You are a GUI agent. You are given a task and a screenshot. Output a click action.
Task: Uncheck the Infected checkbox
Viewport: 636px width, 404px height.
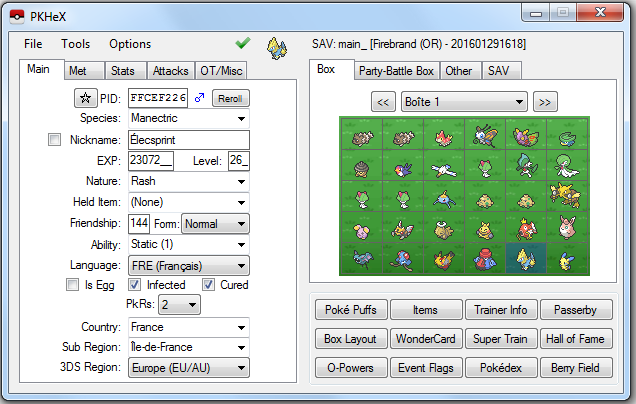(135, 285)
